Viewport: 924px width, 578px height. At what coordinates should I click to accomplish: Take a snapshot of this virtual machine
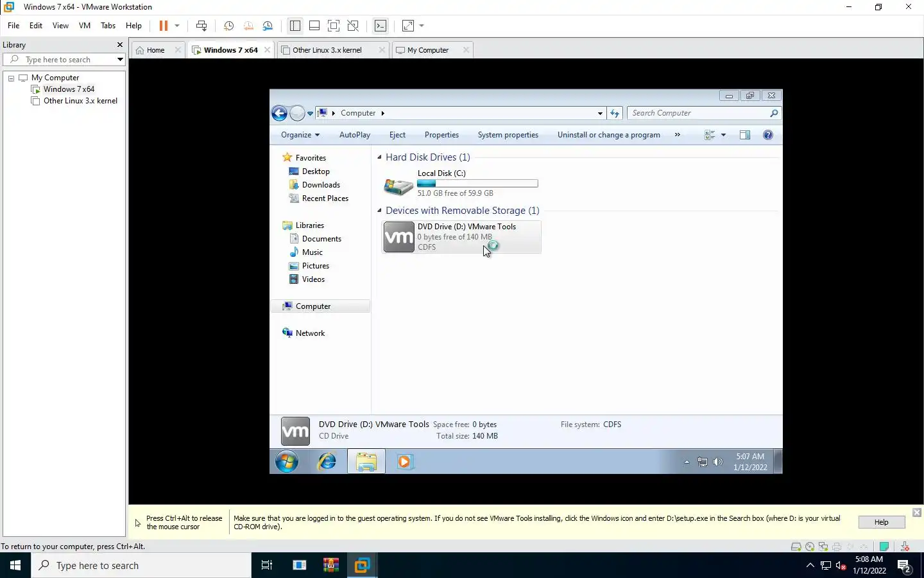click(x=228, y=26)
